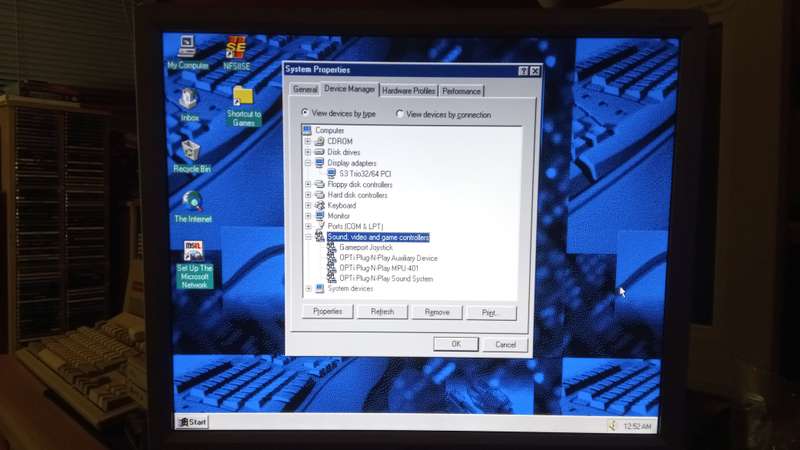Open the Hardware Profiles tab
The width and height of the screenshot is (800, 450).
(409, 91)
